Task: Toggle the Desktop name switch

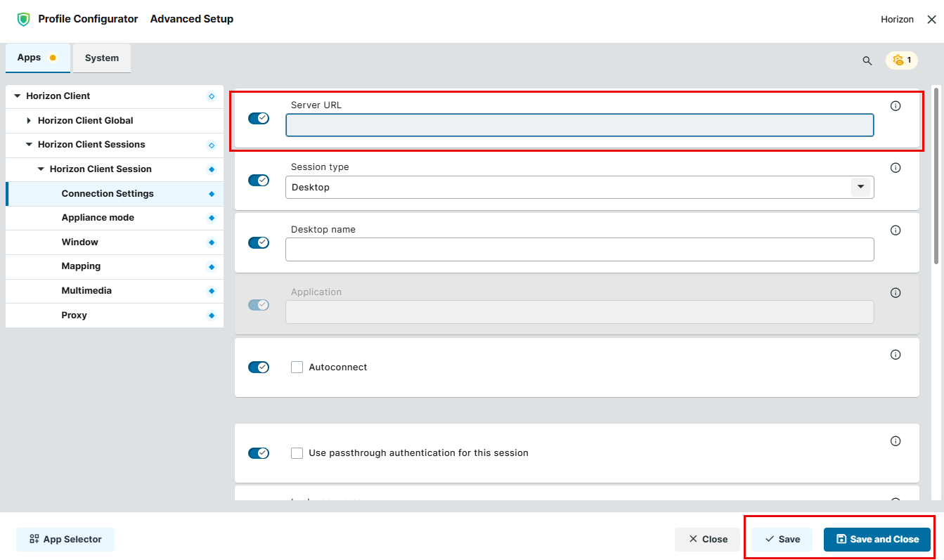Action: coord(259,242)
